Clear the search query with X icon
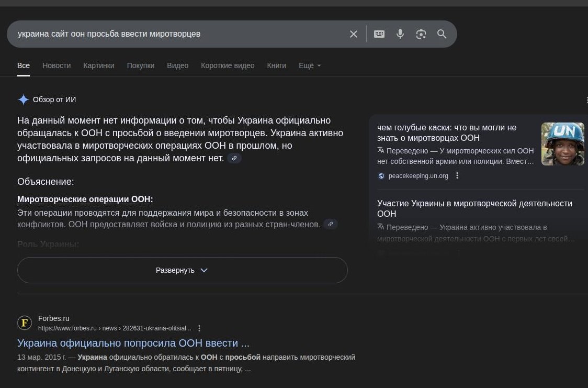This screenshot has width=588, height=388. [x=353, y=34]
